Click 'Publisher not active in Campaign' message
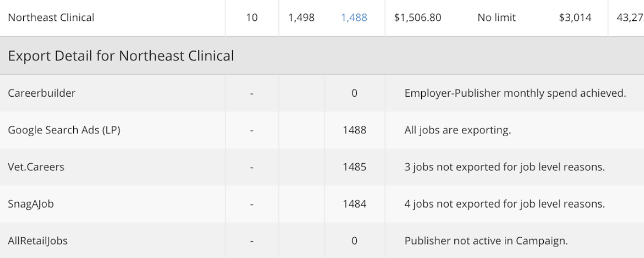 tap(486, 241)
